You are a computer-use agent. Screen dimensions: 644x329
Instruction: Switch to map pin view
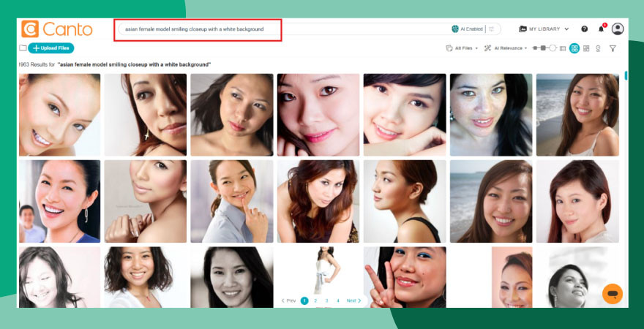pos(598,48)
